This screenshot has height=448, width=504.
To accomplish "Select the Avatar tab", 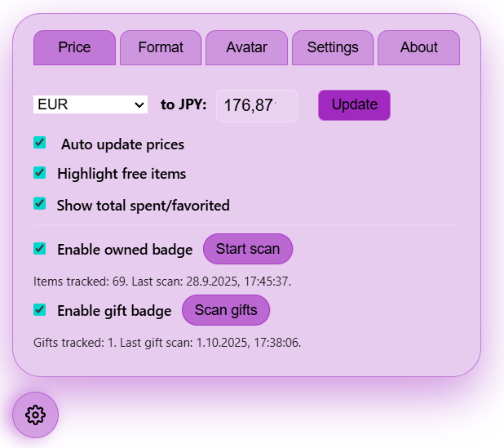I will tap(246, 47).
